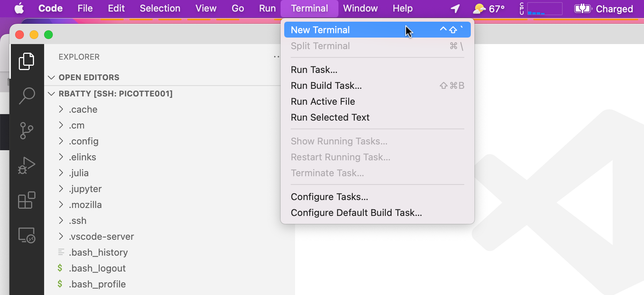Open the Explorer view in activity bar
This screenshot has height=295, width=644.
click(x=27, y=61)
